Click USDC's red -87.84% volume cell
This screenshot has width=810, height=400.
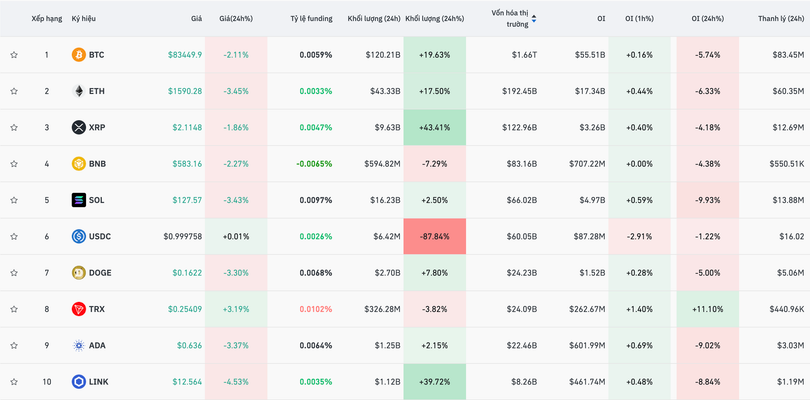click(x=435, y=237)
